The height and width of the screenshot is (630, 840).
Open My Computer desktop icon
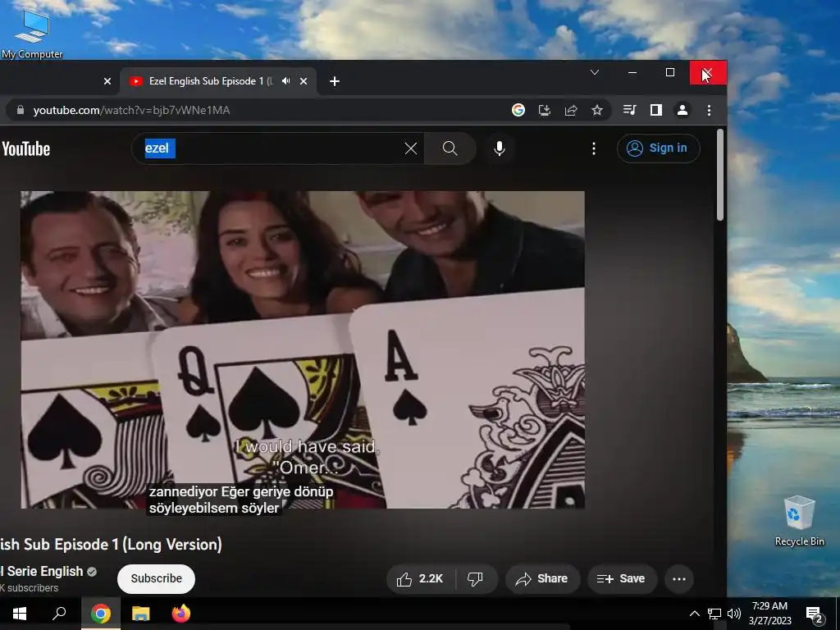tap(32, 33)
